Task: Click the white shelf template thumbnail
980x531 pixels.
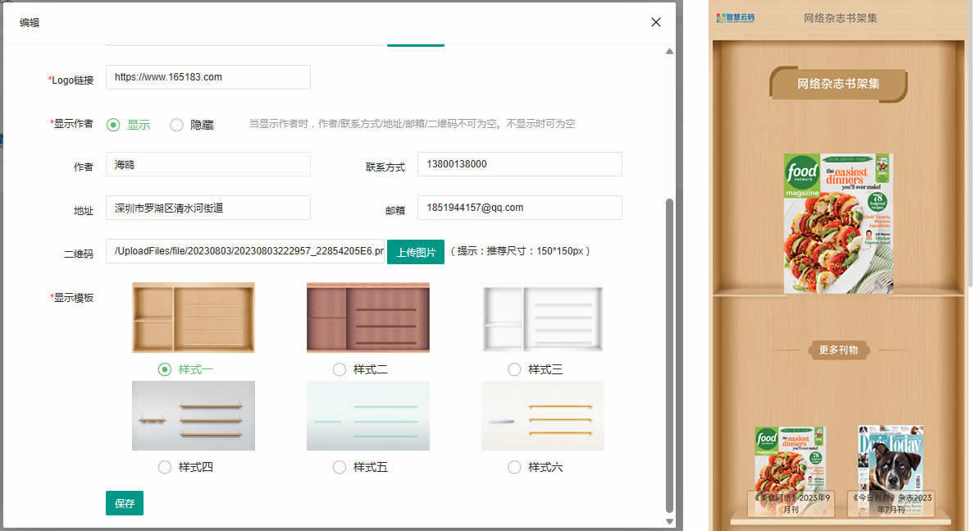Action: tap(542, 318)
